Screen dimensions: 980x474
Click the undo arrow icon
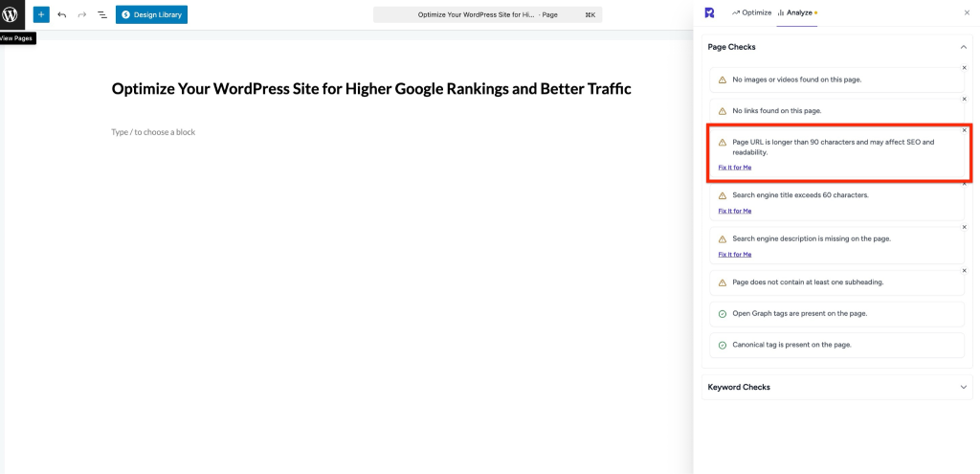click(62, 14)
